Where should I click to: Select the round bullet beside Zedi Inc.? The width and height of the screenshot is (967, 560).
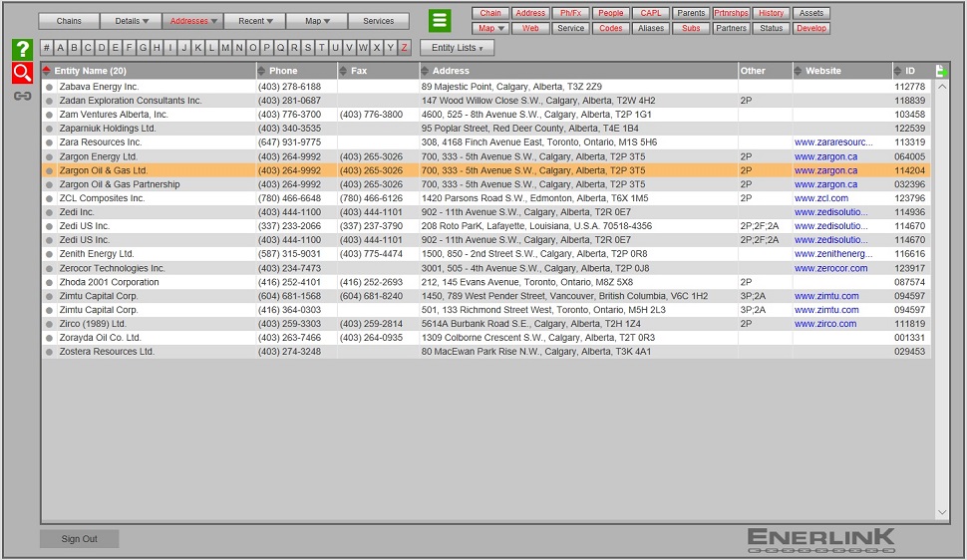(49, 212)
